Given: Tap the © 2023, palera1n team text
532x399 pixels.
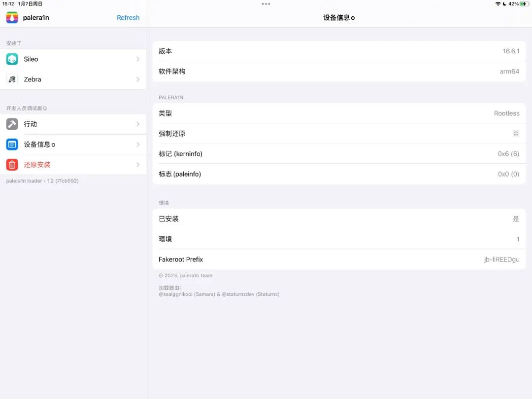Looking at the screenshot, I should (x=186, y=275).
